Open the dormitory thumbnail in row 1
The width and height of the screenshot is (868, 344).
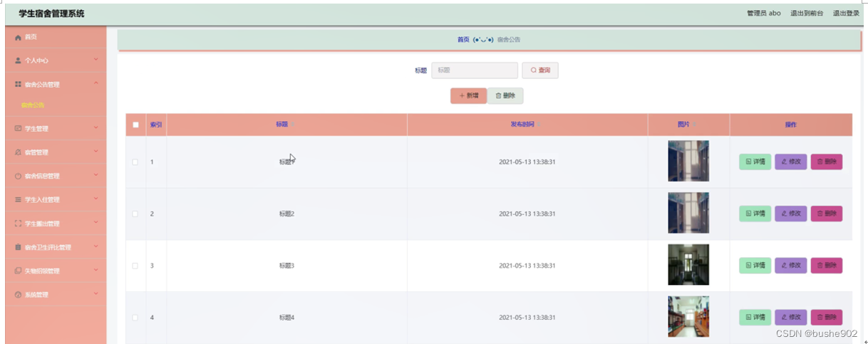688,162
